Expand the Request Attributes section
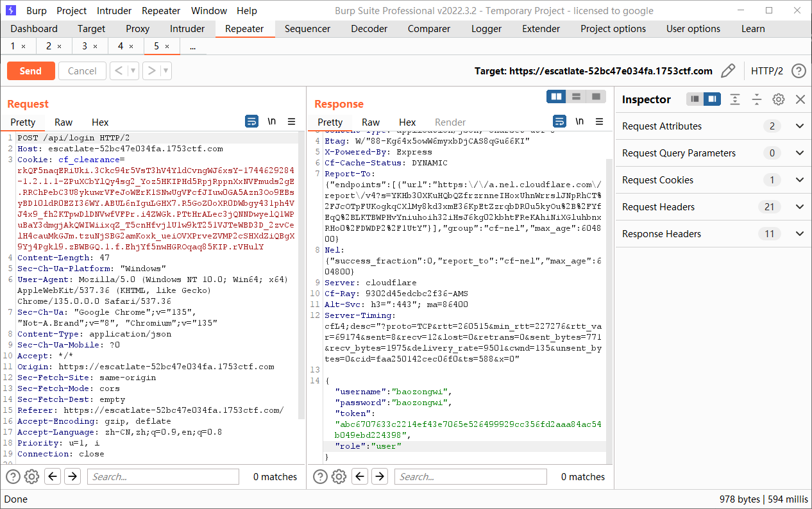Image resolution: width=812 pixels, height=509 pixels. (799, 126)
